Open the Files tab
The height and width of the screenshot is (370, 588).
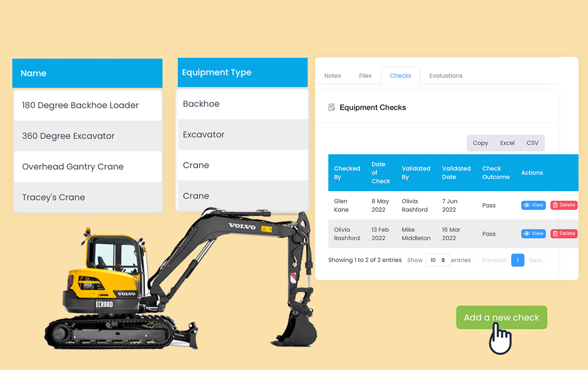(x=365, y=76)
